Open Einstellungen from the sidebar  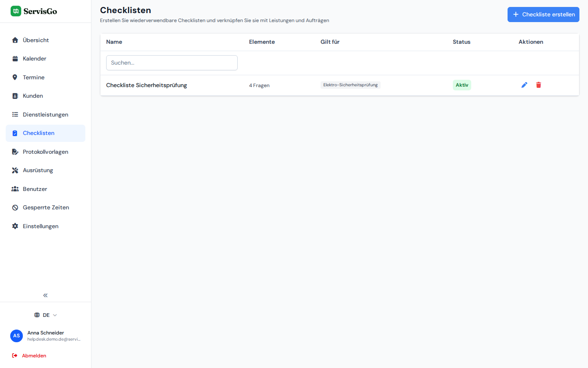click(45, 226)
